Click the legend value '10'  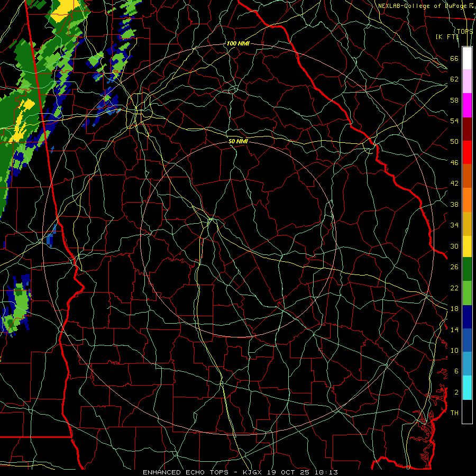[454, 350]
